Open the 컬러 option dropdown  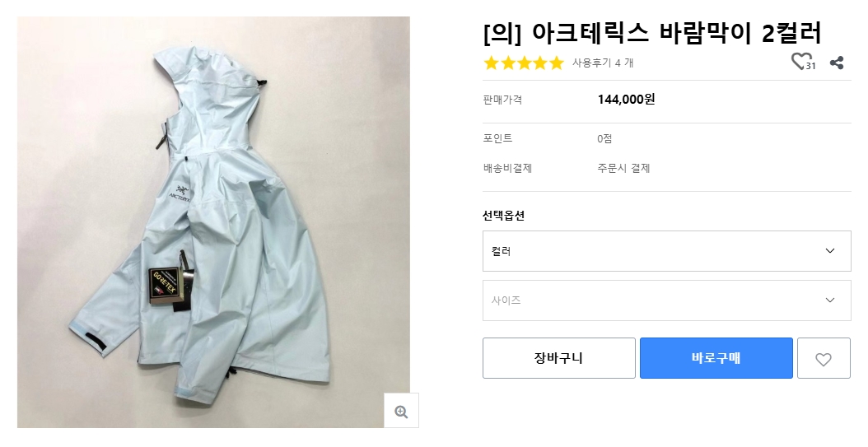pos(666,251)
